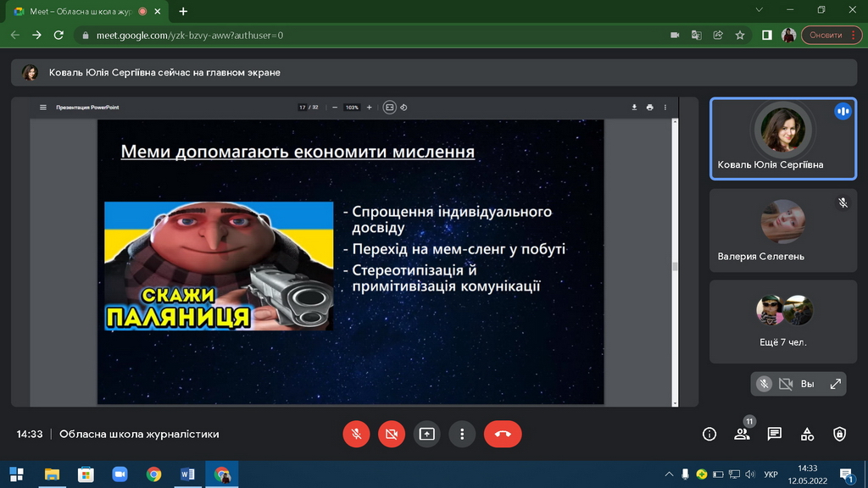The height and width of the screenshot is (488, 868).
Task: Turn on the microphone in Meet
Action: point(356,435)
